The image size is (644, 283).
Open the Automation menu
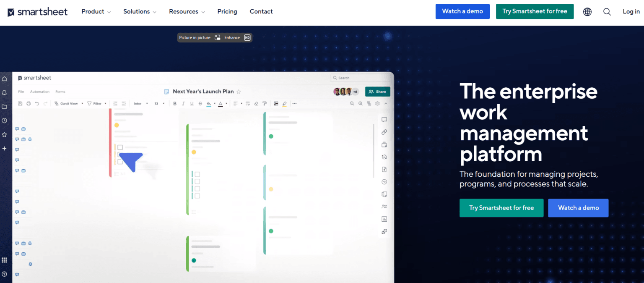40,91
